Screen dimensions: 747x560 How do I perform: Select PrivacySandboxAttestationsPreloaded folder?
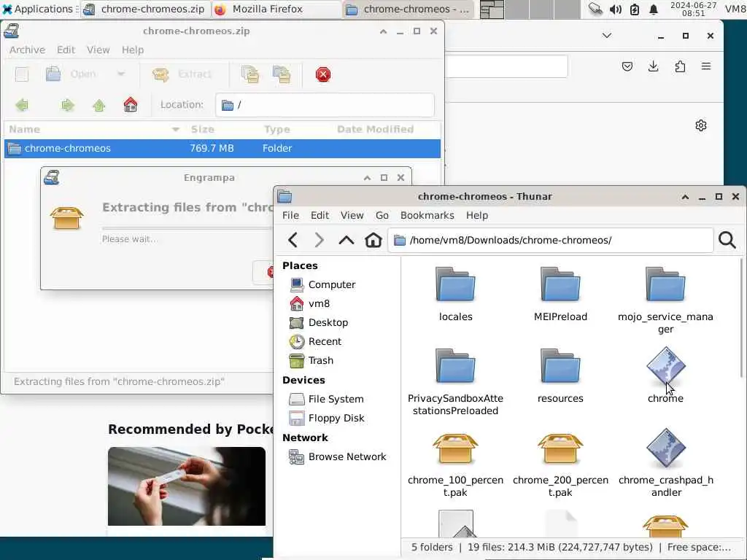(x=455, y=382)
